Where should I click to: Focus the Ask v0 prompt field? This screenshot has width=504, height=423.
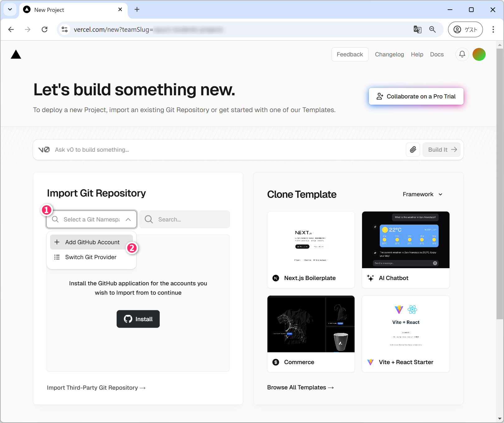point(227,150)
